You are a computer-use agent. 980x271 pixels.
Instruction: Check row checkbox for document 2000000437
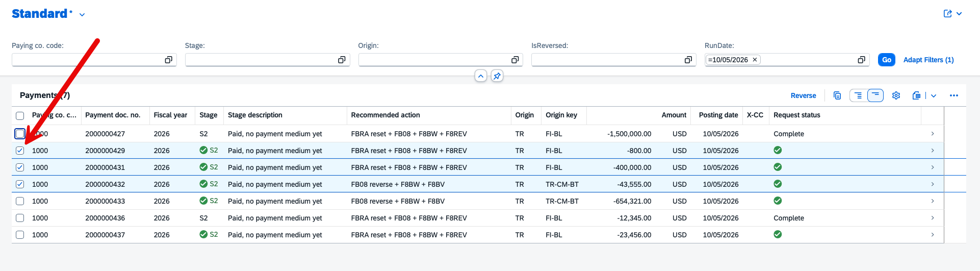20,235
